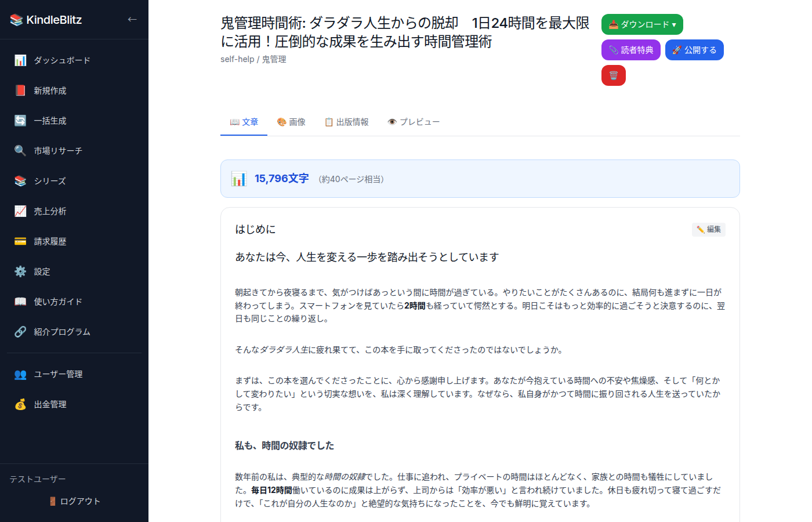Open the self-help category breadcrumb link
Viewport: 812px width, 522px height.
[x=237, y=59]
